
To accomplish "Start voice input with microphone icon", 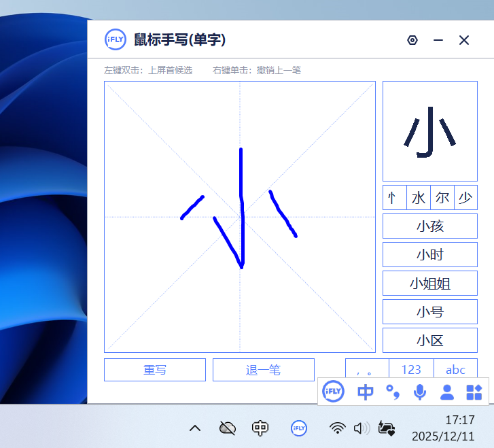I will coord(420,392).
